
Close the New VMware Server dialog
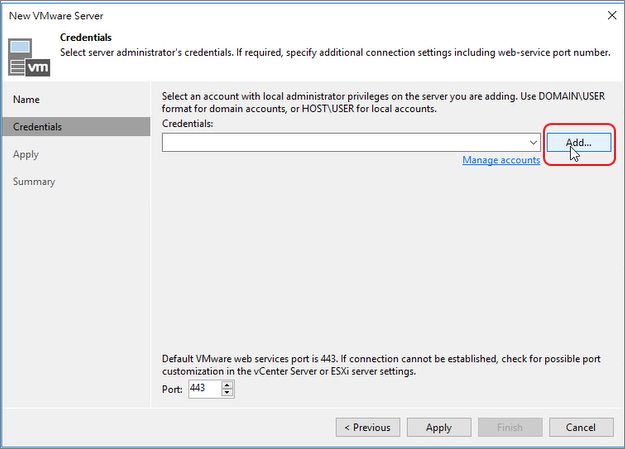pyautogui.click(x=609, y=15)
